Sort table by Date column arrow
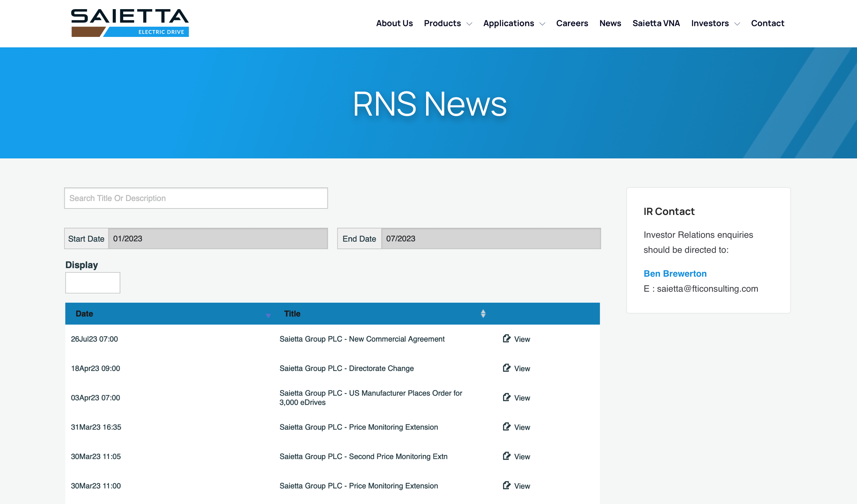This screenshot has height=504, width=857. click(268, 315)
